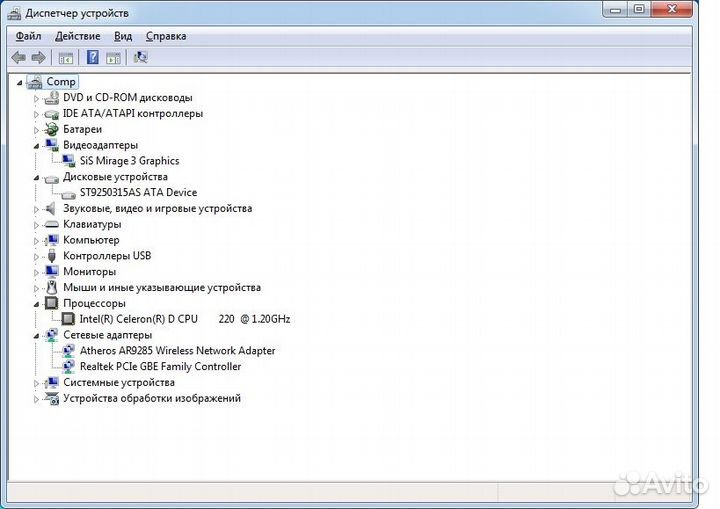The height and width of the screenshot is (509, 720).
Task: Click the ST9250315AS ATA Device icon
Action: [x=69, y=194]
